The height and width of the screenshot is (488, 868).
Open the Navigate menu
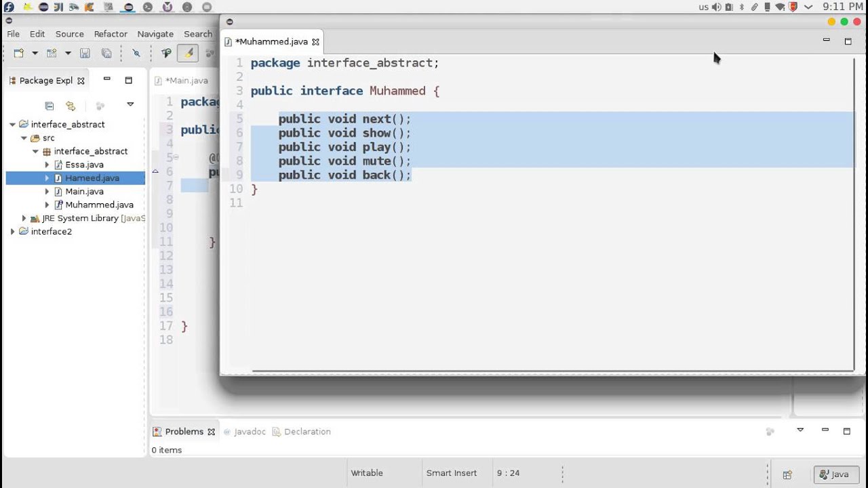click(155, 34)
